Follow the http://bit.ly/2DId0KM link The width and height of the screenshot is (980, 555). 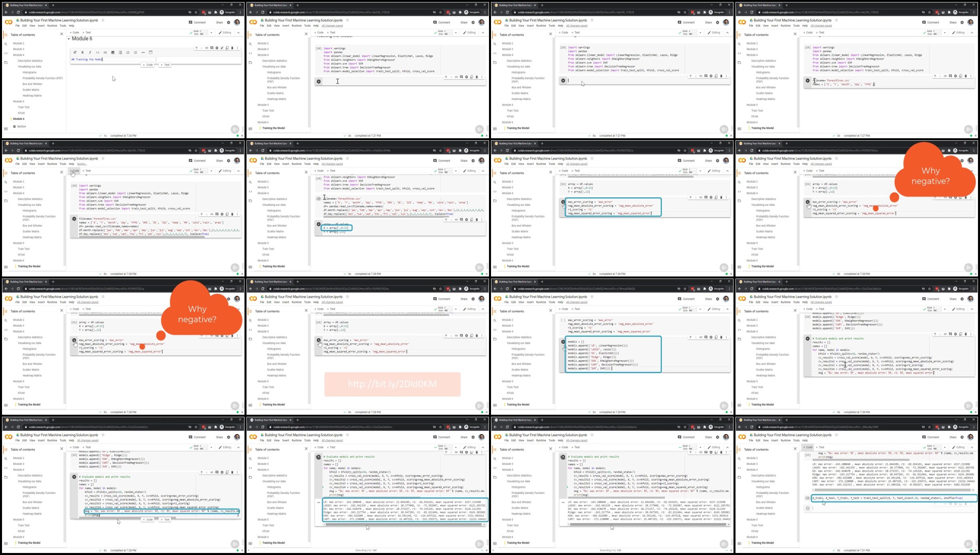point(392,384)
